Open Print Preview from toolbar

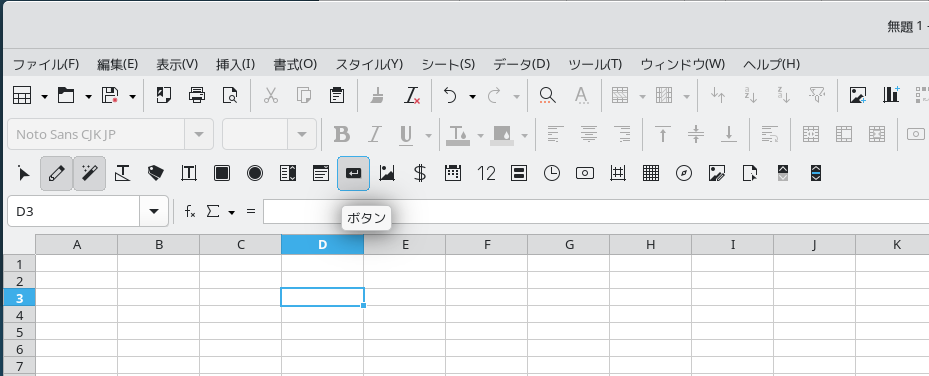(230, 95)
